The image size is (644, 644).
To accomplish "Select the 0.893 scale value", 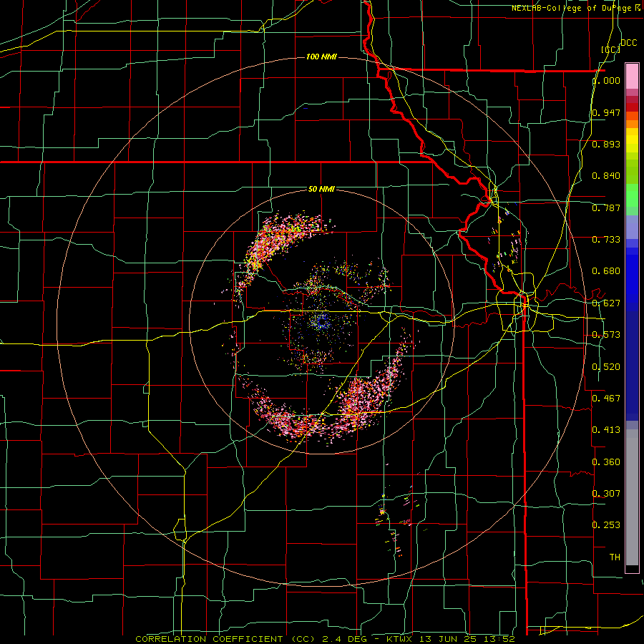I will pos(607,144).
